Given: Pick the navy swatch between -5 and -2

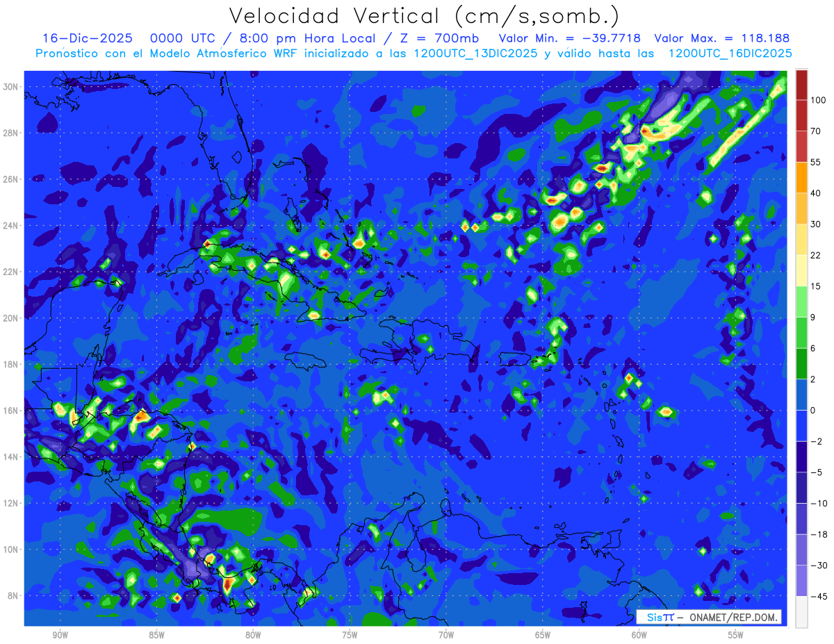Looking at the screenshot, I should coord(801,457).
